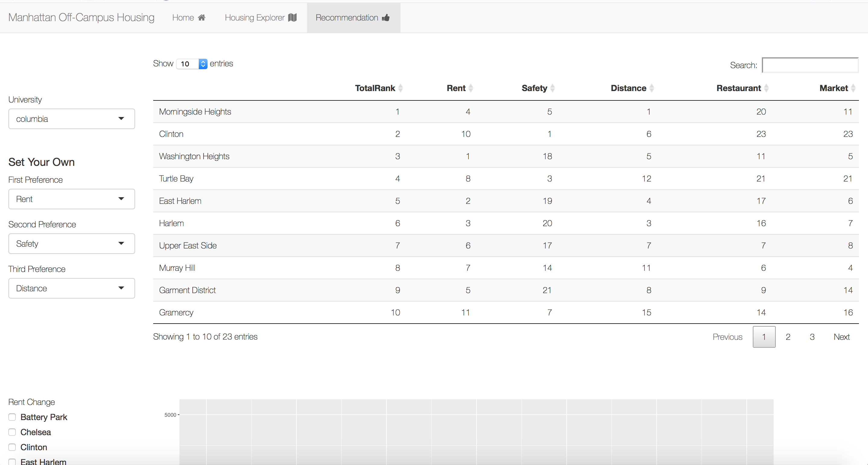
Task: Open the Show entries count selector
Action: [192, 64]
